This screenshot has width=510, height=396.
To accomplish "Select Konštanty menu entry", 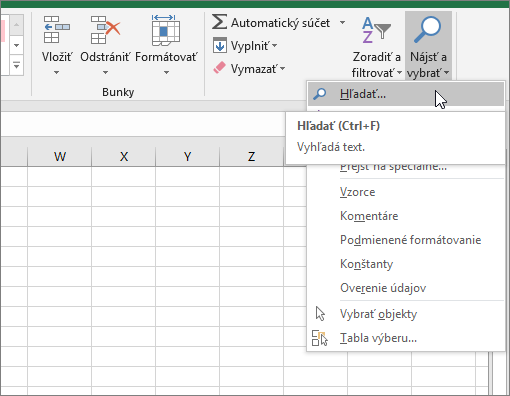I will [406, 264].
